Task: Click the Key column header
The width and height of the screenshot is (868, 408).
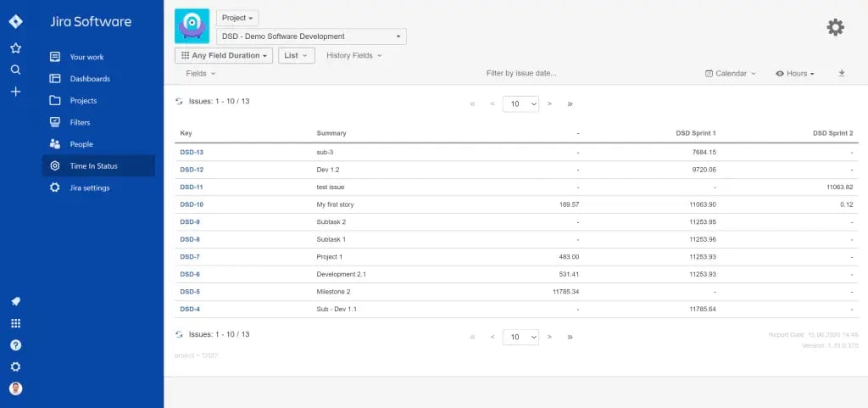Action: click(186, 133)
